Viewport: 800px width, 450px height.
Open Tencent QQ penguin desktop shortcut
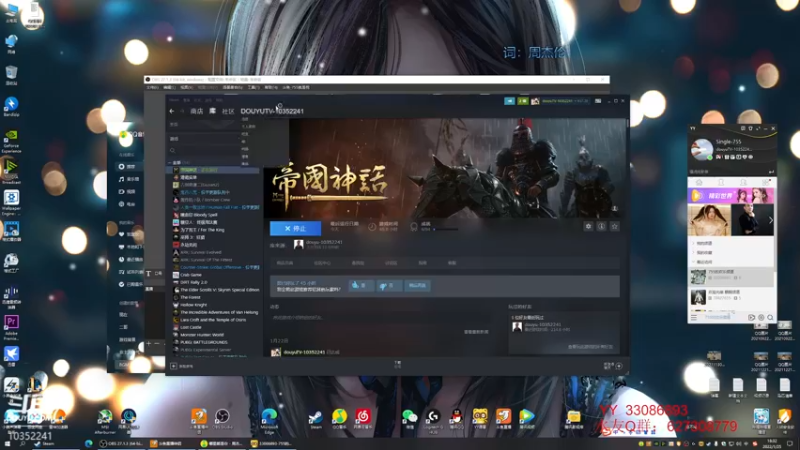click(456, 419)
